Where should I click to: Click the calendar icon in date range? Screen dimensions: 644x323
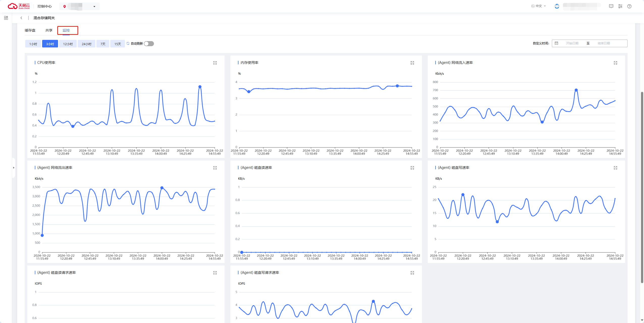click(x=556, y=43)
